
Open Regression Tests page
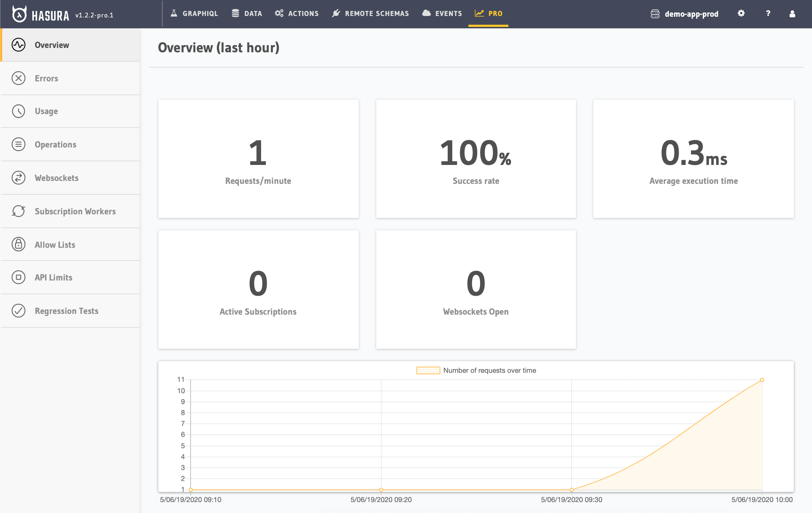pyautogui.click(x=70, y=311)
